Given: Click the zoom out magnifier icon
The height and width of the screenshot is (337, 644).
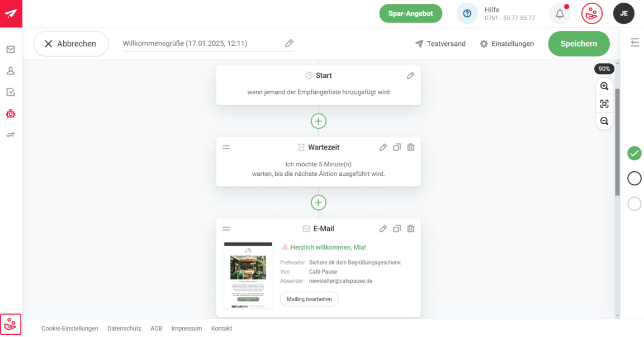Looking at the screenshot, I should [604, 121].
